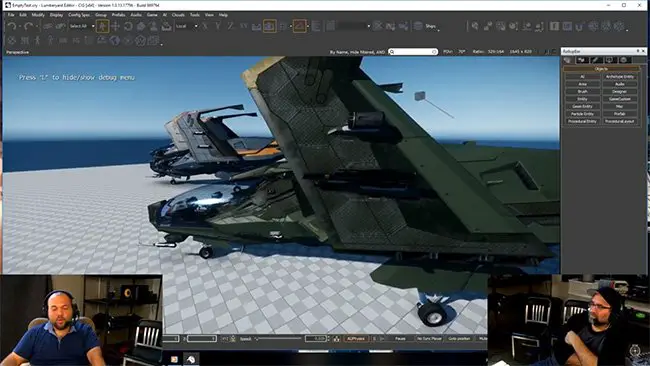
Task: Click the FOV value in viewport header
Action: [x=462, y=52]
